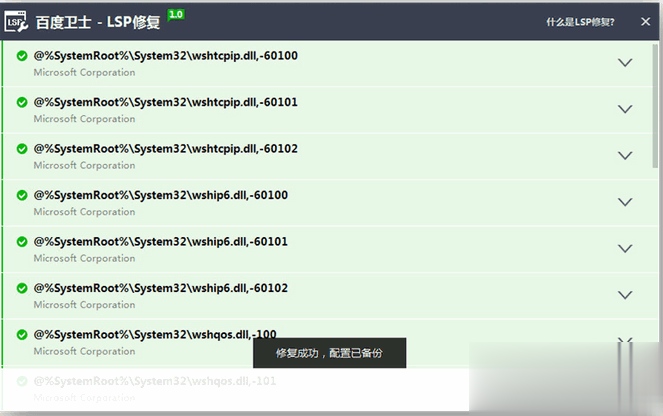This screenshot has height=416, width=663.
Task: Click the green 1.0 version badge
Action: point(176,15)
